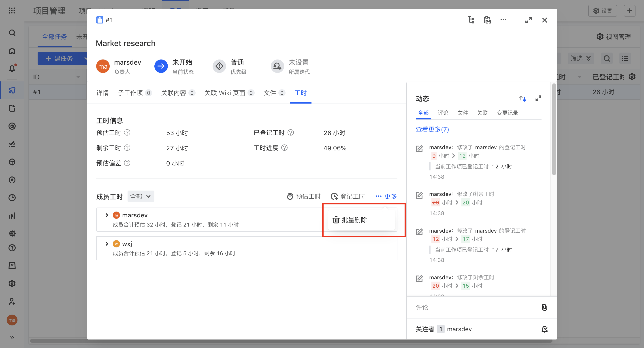This screenshot has height=348, width=644.
Task: Click the activity panel vertical scrollbar
Action: 554,130
